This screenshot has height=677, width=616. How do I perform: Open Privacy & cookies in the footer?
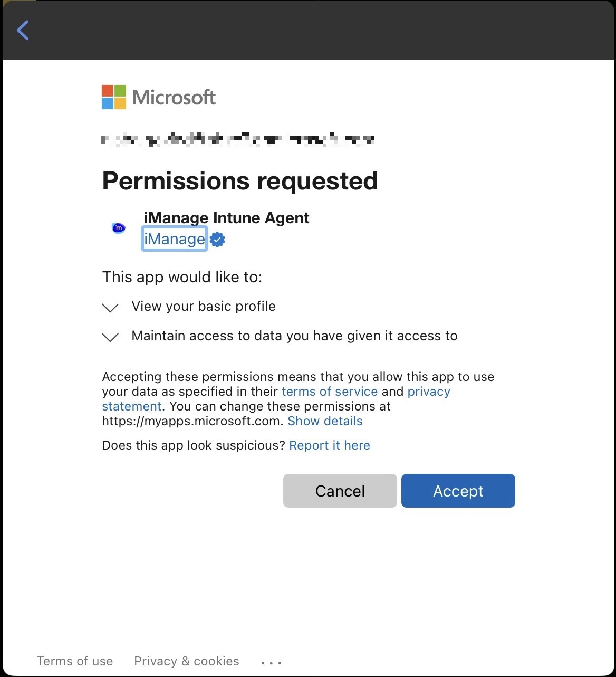point(187,661)
